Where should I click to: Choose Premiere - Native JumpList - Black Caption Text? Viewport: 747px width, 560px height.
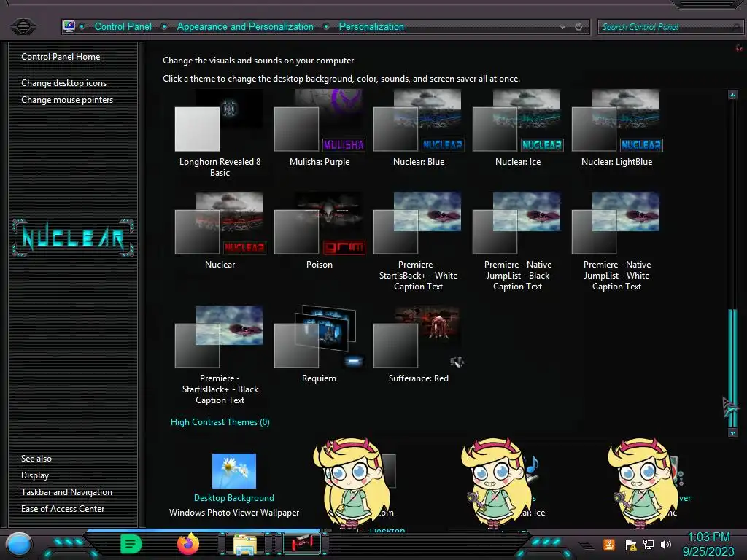(518, 242)
